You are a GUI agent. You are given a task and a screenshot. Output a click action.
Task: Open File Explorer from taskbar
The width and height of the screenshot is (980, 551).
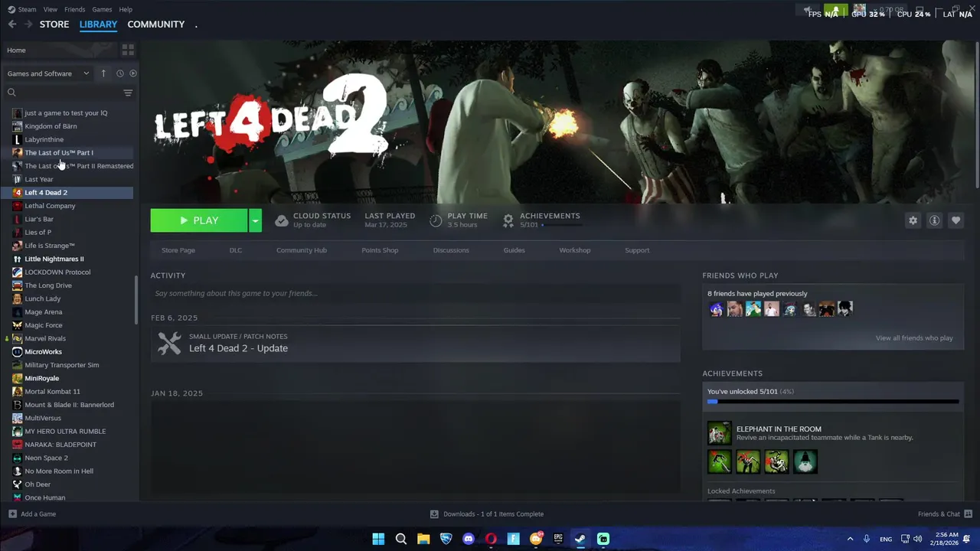tap(423, 539)
